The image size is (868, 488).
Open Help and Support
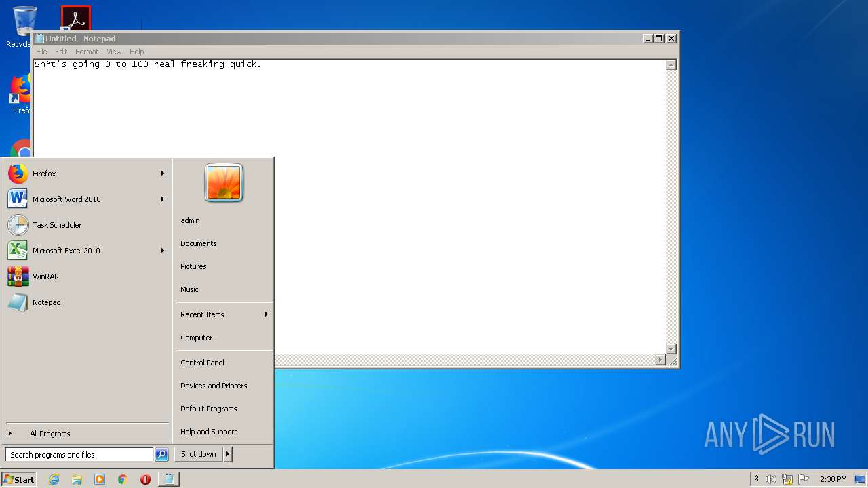224,432
